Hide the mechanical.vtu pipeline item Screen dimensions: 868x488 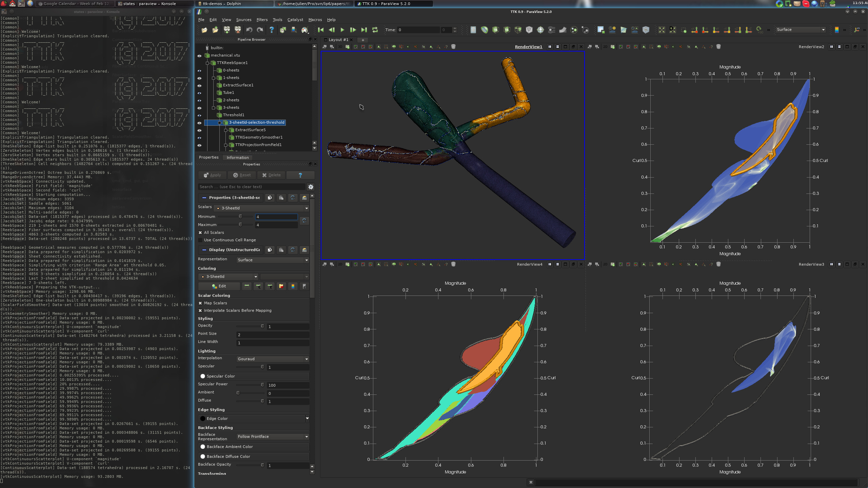pos(199,56)
